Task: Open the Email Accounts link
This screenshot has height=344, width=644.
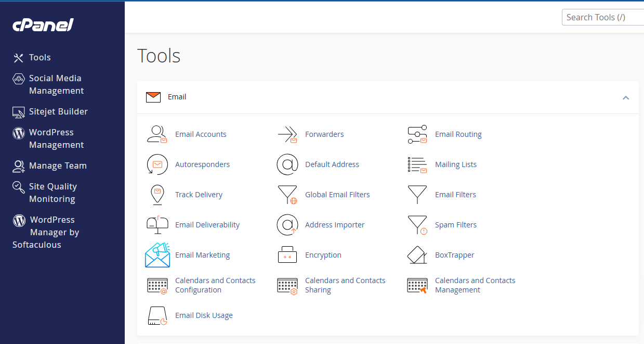Action: [201, 134]
